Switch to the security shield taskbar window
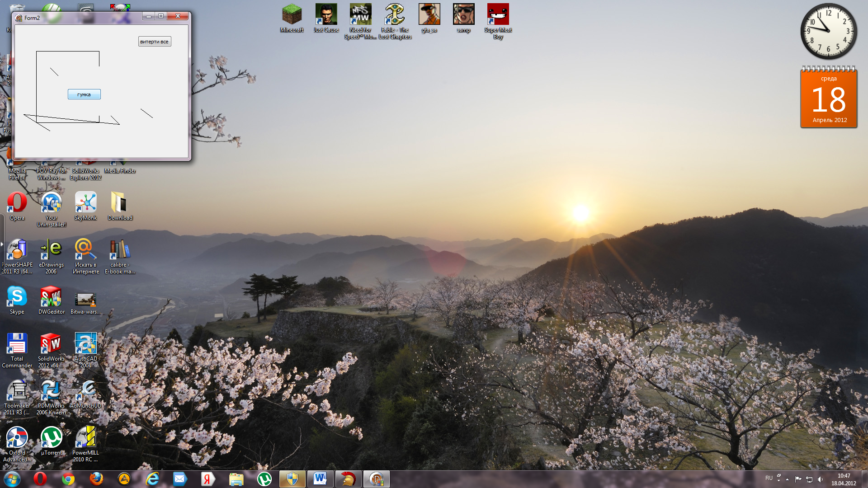Viewport: 868px width, 488px height. tap(292, 479)
